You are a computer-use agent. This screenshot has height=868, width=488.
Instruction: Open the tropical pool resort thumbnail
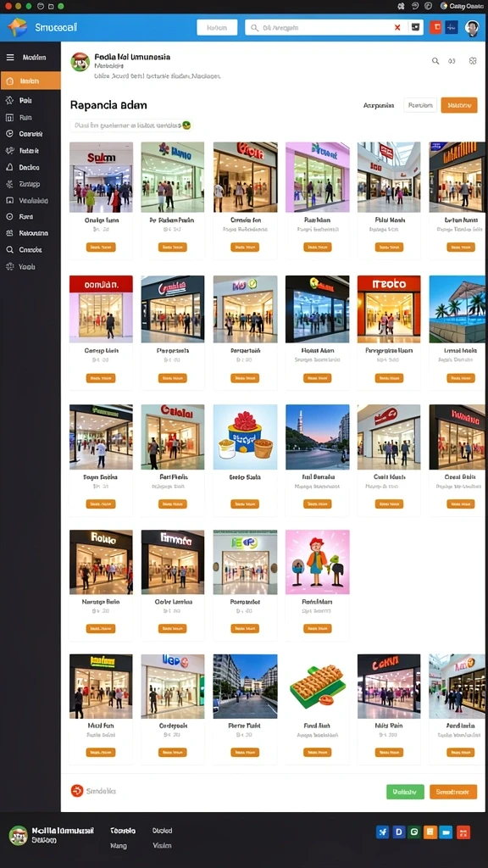[x=457, y=309]
